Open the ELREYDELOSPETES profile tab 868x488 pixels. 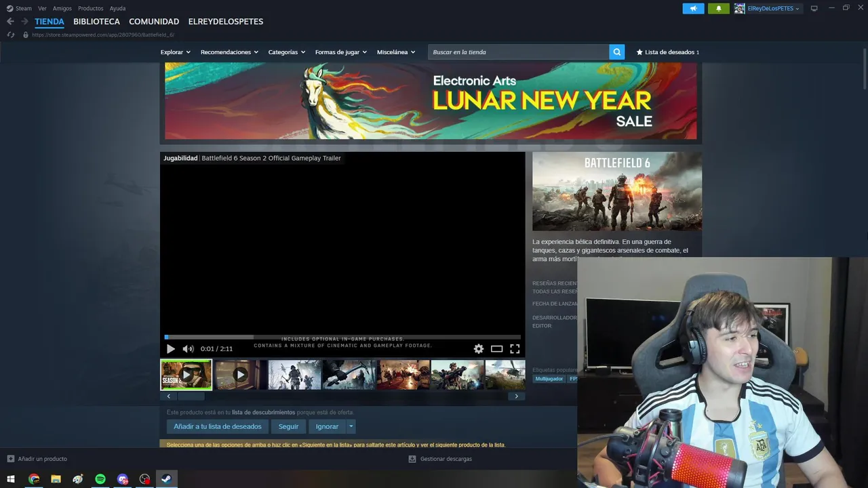226,22
